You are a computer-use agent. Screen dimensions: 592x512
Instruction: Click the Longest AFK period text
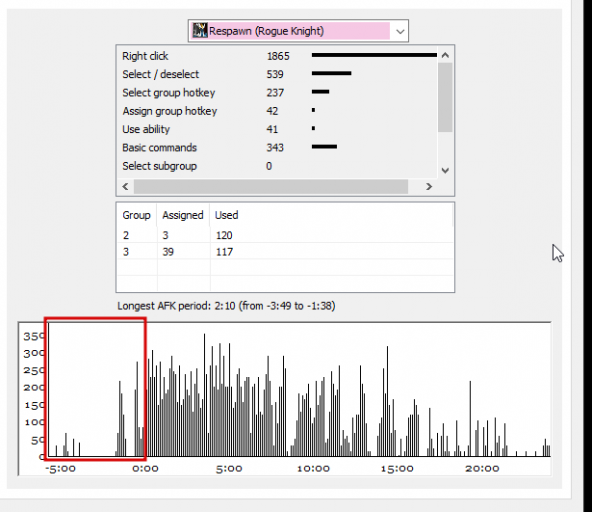226,305
